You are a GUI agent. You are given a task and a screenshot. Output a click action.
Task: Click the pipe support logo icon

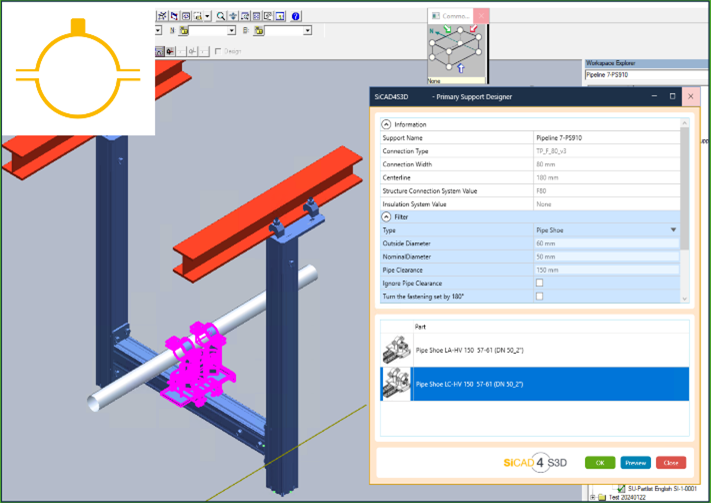point(78,68)
